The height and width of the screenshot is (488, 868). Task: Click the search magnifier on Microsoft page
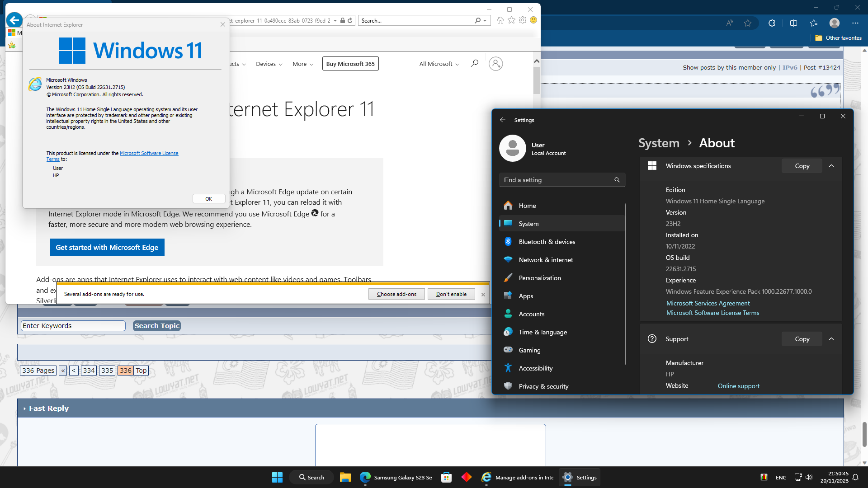474,64
